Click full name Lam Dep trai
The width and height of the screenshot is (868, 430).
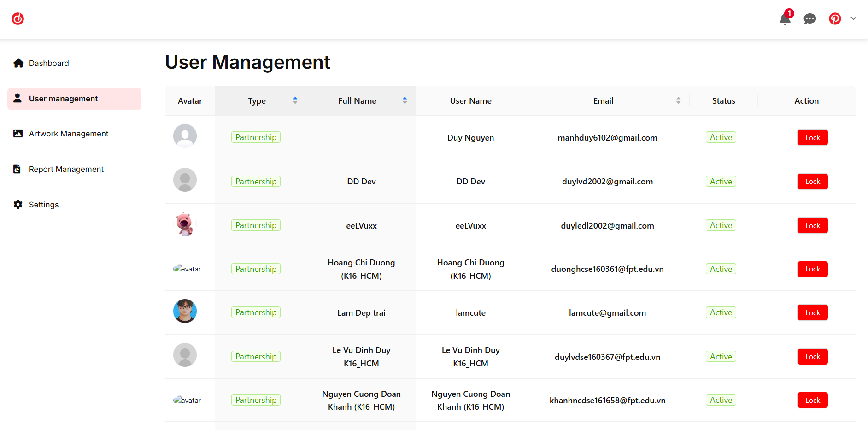361,313
